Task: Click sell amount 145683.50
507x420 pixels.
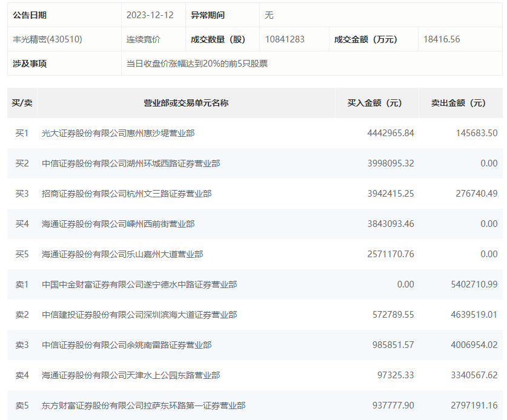Action: (477, 133)
